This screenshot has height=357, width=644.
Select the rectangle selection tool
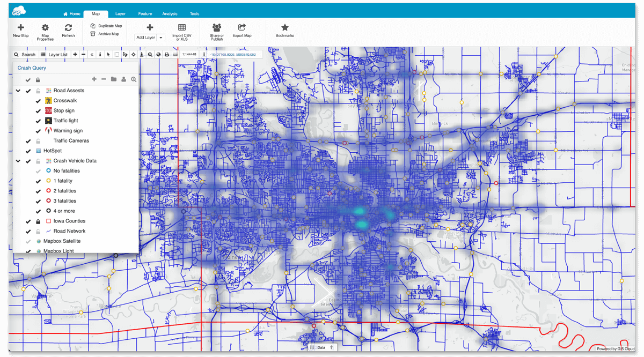pyautogui.click(x=116, y=55)
